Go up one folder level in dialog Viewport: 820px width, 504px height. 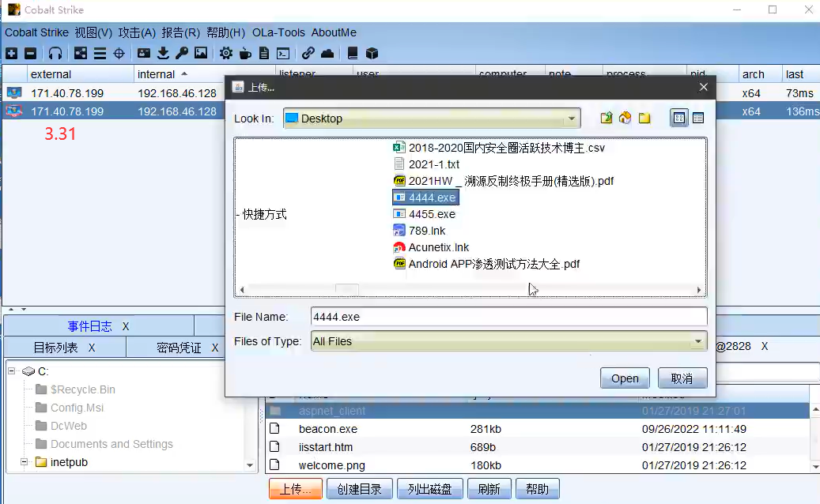pos(606,118)
